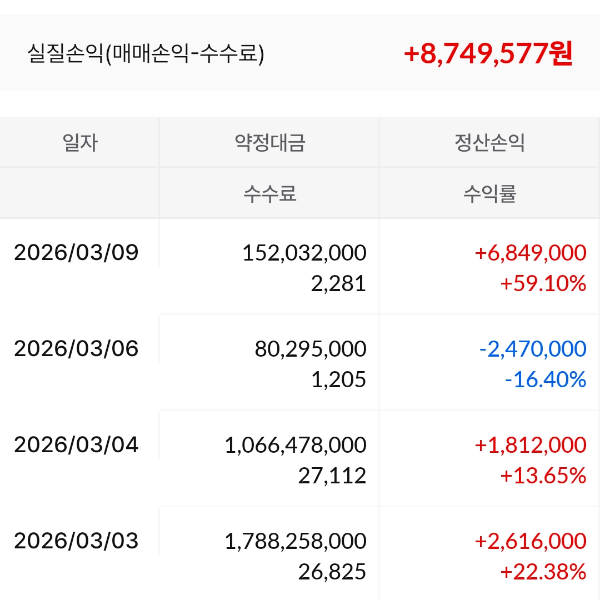
Task: Click the 1,788,258,000 trade amount
Action: point(296,541)
